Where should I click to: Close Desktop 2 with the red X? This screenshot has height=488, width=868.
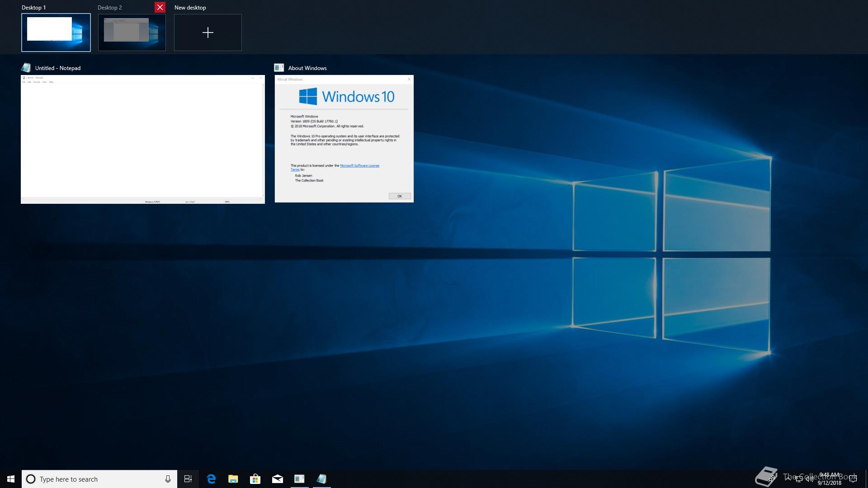160,7
